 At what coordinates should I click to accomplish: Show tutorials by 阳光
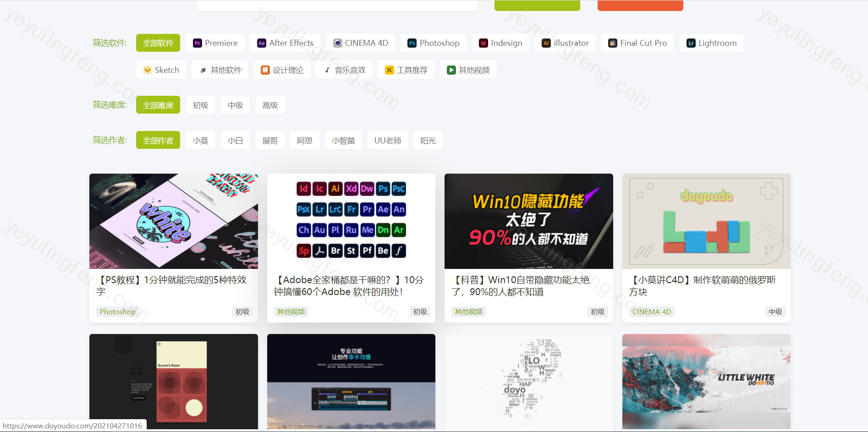click(x=428, y=140)
